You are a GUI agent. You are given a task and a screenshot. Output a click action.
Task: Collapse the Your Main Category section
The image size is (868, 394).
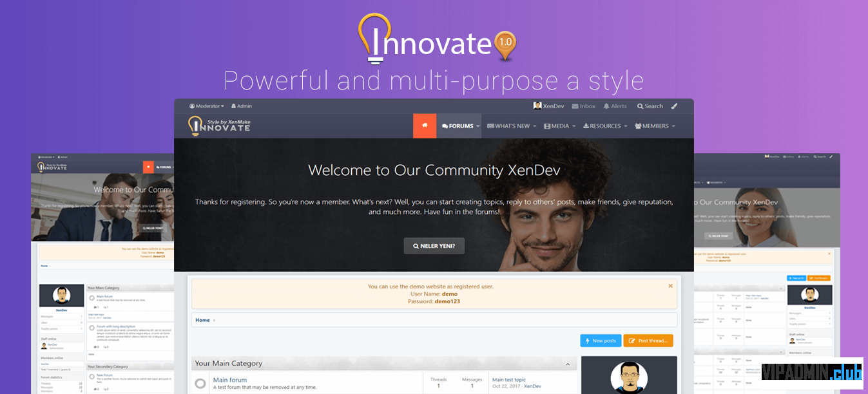tap(568, 364)
